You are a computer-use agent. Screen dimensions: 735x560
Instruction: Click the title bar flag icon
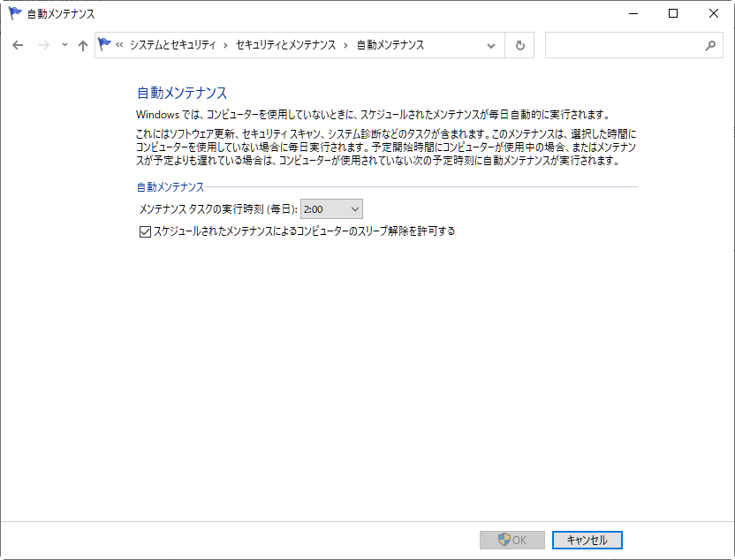pyautogui.click(x=15, y=13)
